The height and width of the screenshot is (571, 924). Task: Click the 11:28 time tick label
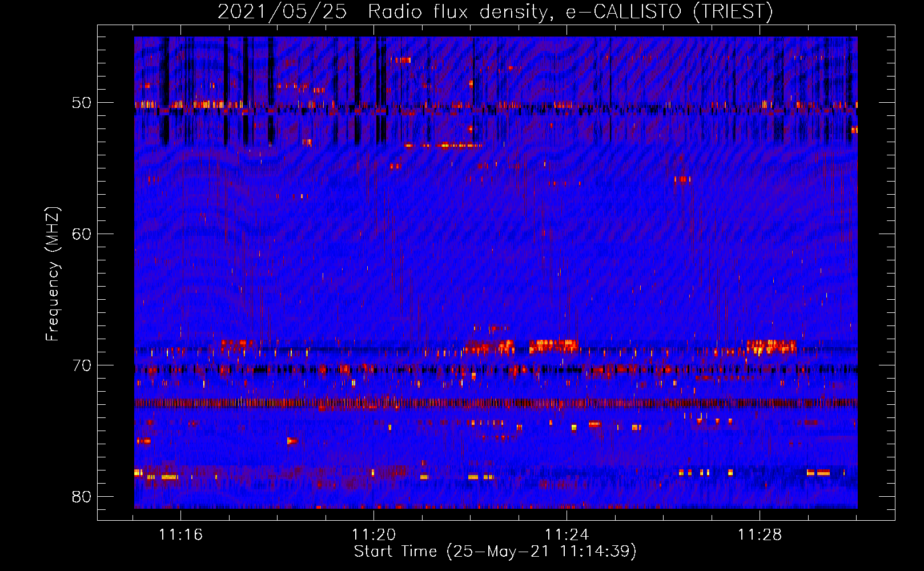pyautogui.click(x=760, y=535)
